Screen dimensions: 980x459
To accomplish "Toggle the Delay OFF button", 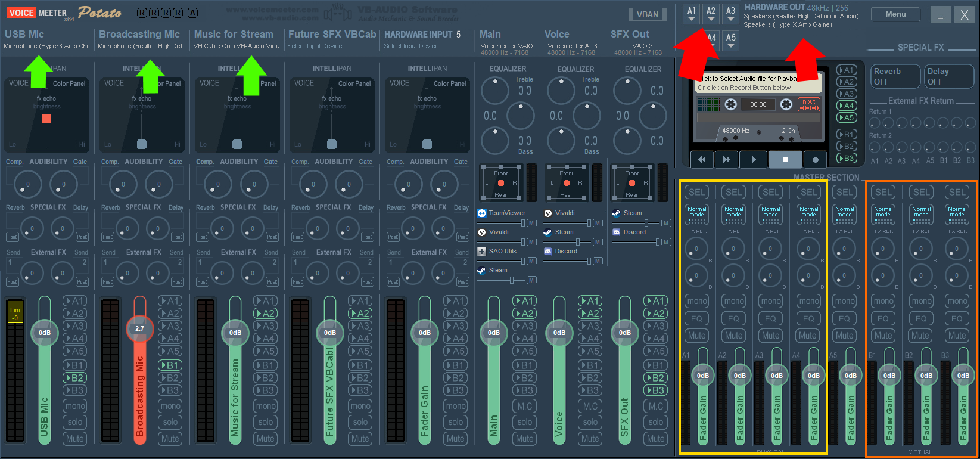I will tap(949, 76).
